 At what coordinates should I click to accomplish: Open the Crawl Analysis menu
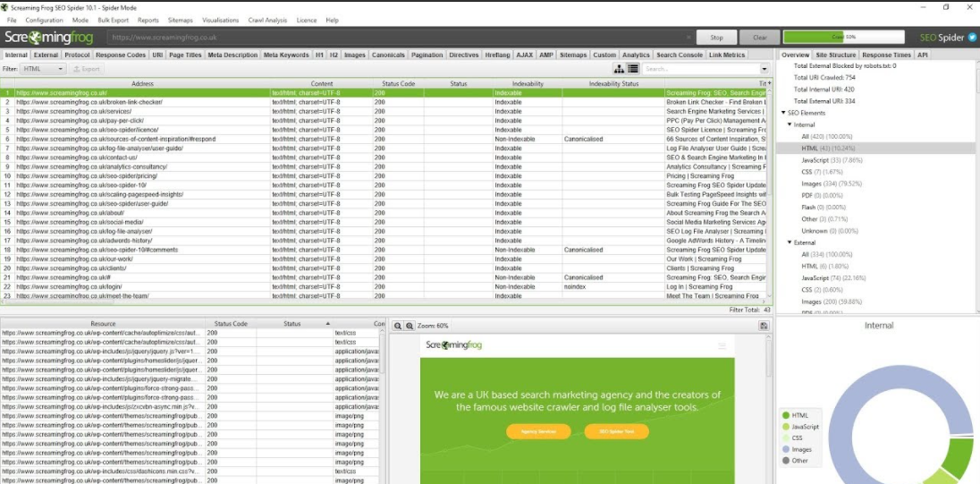(x=267, y=20)
